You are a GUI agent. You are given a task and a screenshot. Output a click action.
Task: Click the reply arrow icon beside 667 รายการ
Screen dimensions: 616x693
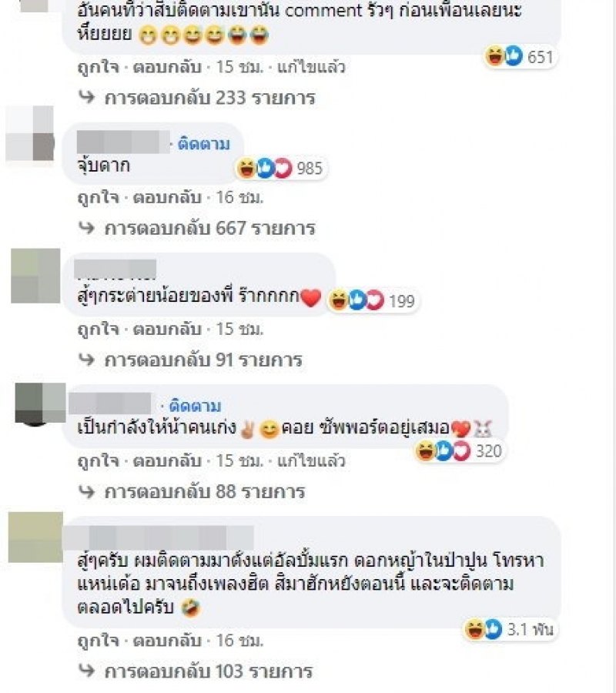(x=86, y=228)
